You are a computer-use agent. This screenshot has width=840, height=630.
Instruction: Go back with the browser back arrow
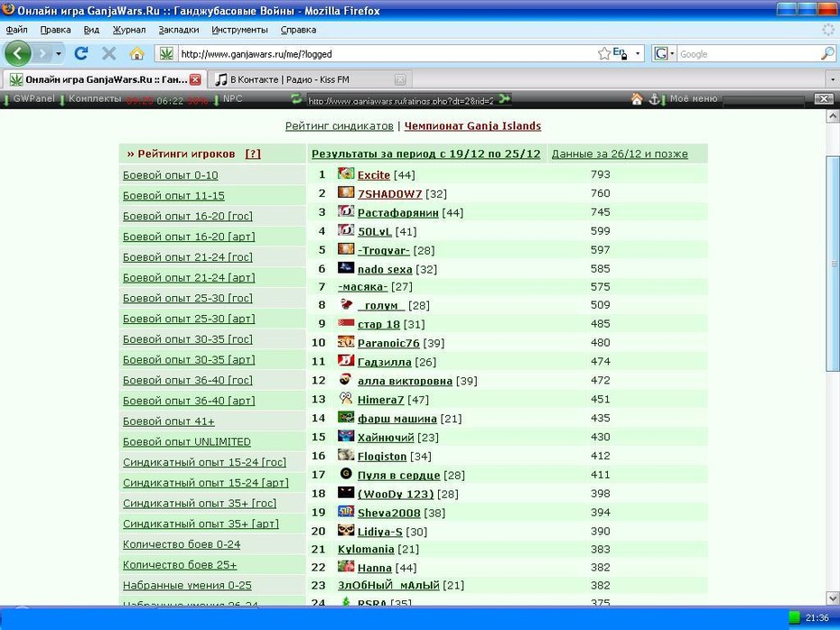(x=18, y=53)
